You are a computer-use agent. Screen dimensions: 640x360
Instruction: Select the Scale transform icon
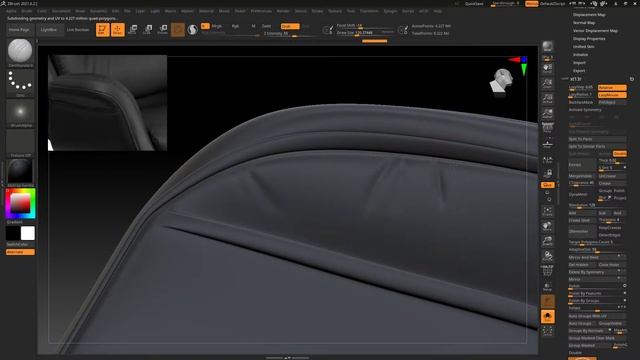[x=148, y=29]
